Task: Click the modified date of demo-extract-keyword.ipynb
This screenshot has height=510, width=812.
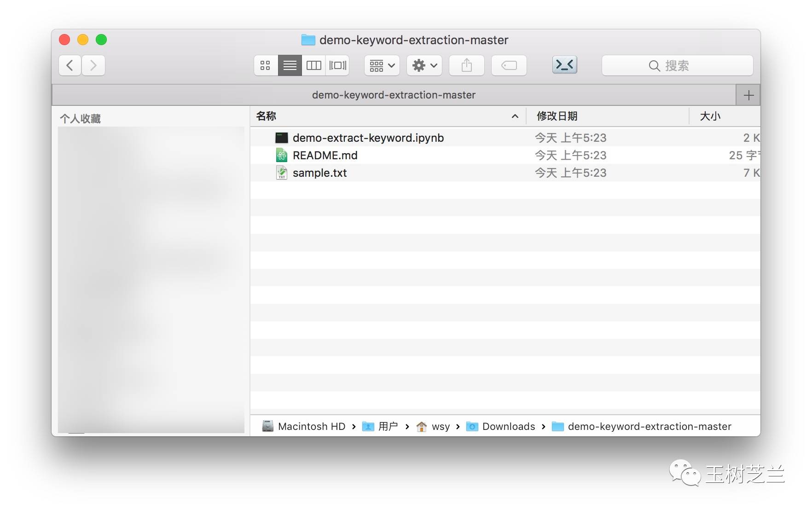Action: (570, 138)
